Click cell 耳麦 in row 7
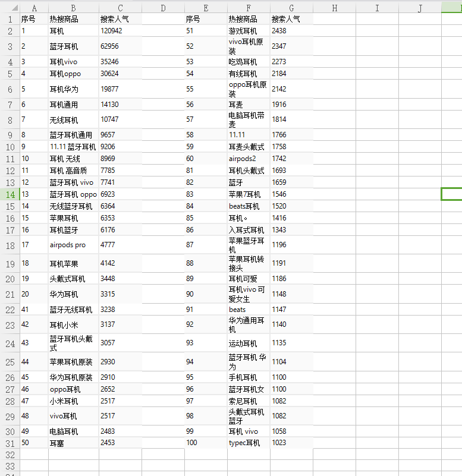Image resolution: width=462 pixels, height=476 pixels. (249, 105)
